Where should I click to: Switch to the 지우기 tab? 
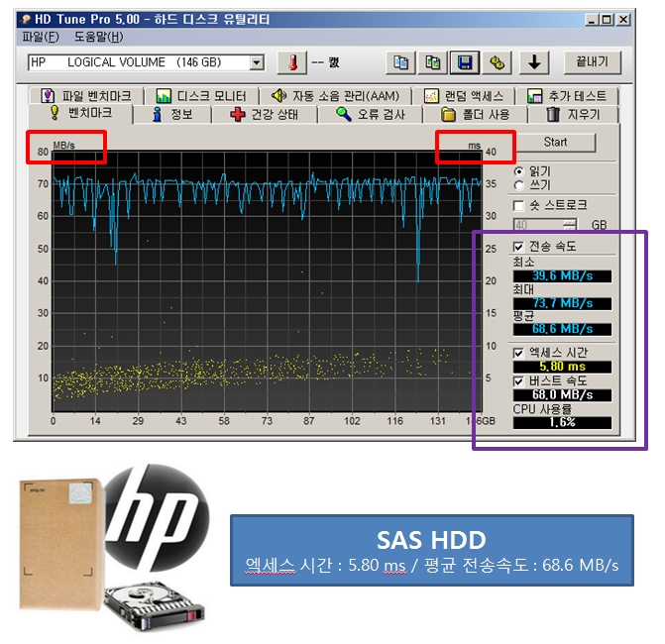click(x=573, y=115)
